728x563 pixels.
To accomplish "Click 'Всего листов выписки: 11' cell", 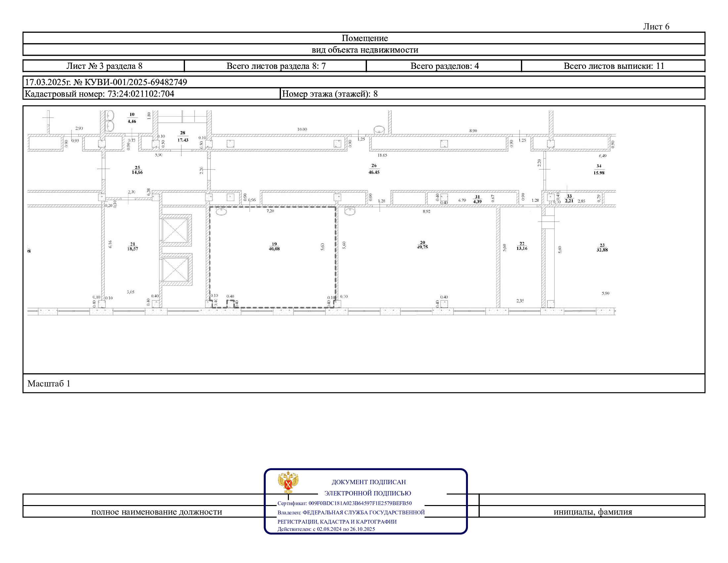I will [614, 66].
